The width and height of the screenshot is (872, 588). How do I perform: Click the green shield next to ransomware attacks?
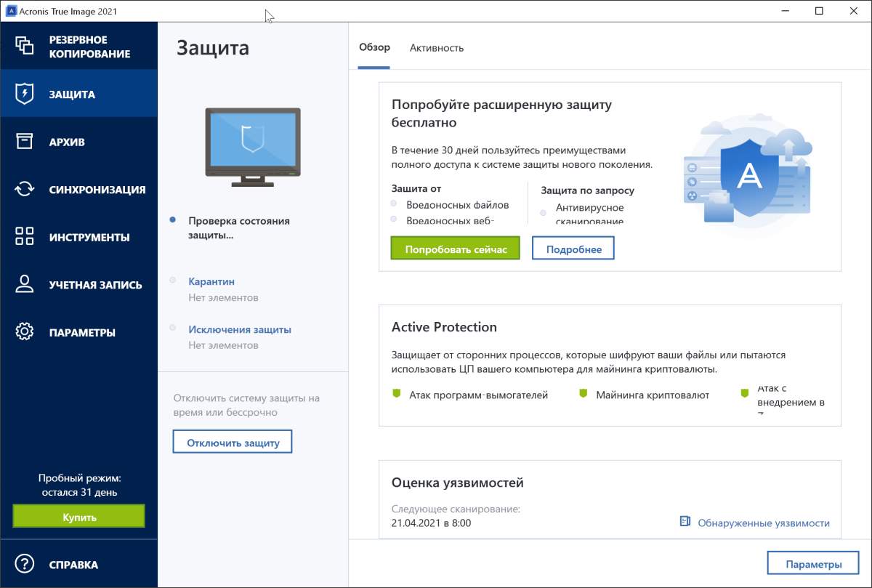(397, 394)
